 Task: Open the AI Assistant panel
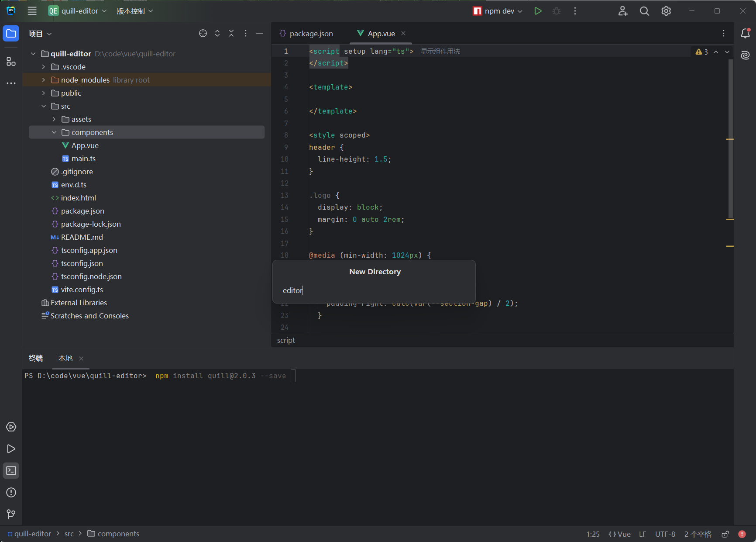(x=746, y=55)
